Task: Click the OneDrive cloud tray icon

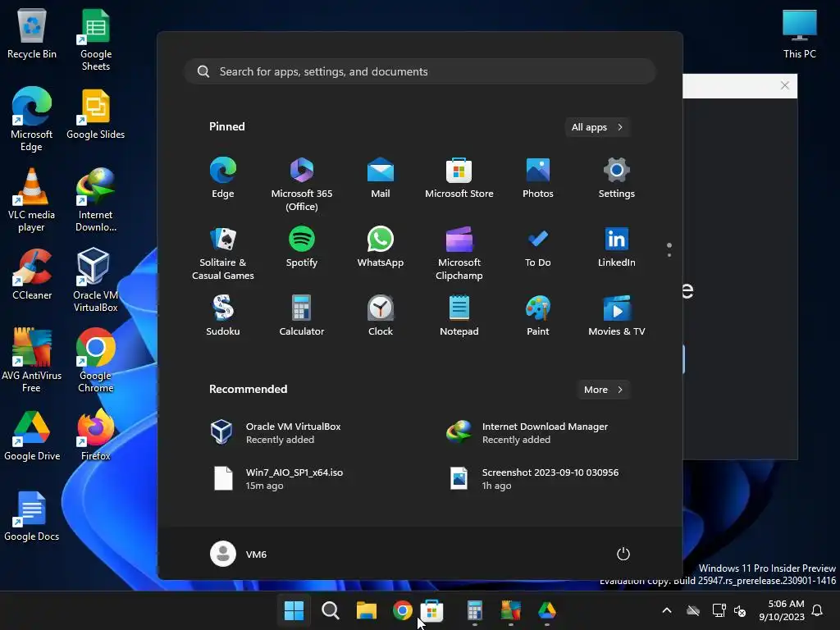Action: (693, 610)
